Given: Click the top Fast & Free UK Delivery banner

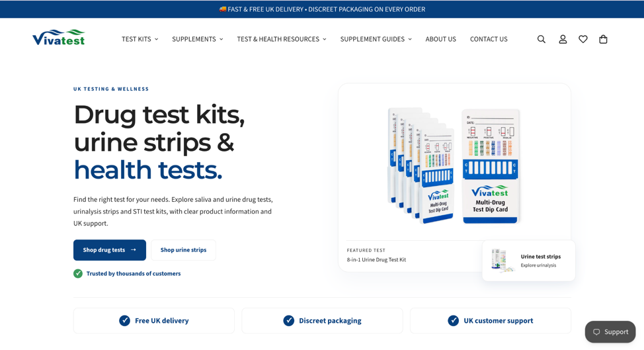Looking at the screenshot, I should (x=322, y=9).
